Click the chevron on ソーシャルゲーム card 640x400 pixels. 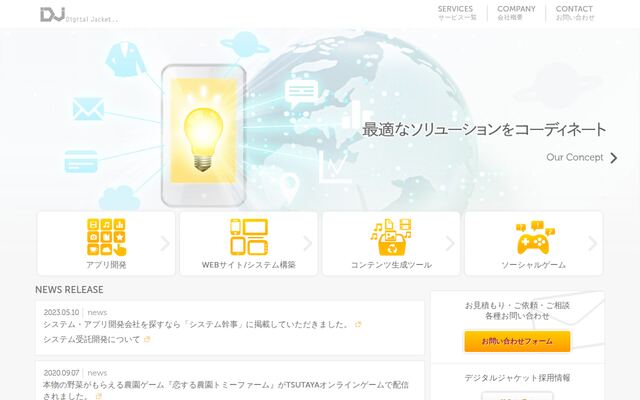(593, 244)
